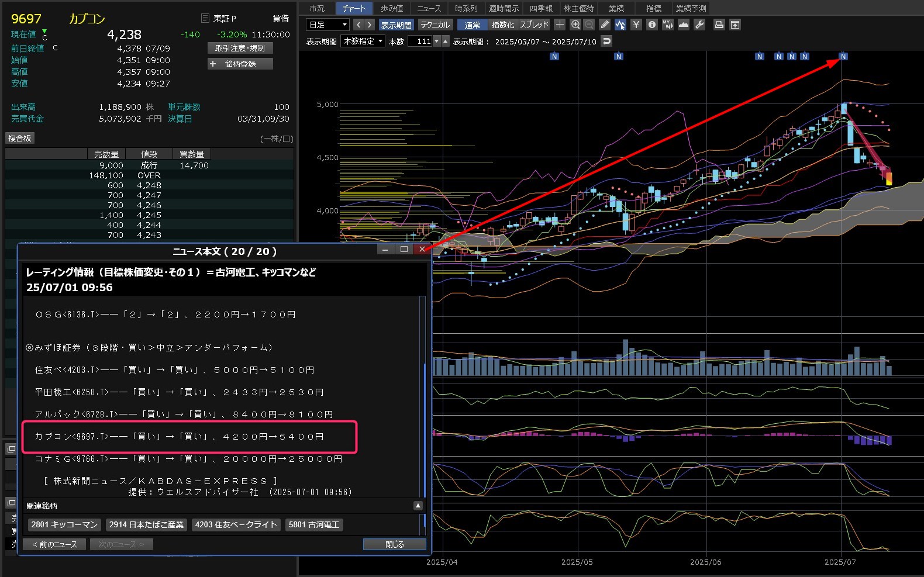The height and width of the screenshot is (577, 924).
Task: Click the 閉じる button in news window
Action: [395, 544]
